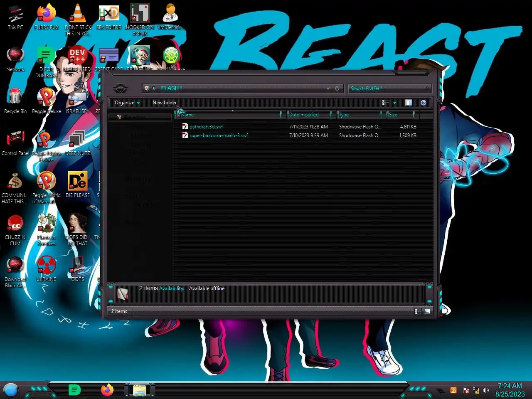Toggle the preview pane icon
The height and width of the screenshot is (399, 532).
pos(409,103)
